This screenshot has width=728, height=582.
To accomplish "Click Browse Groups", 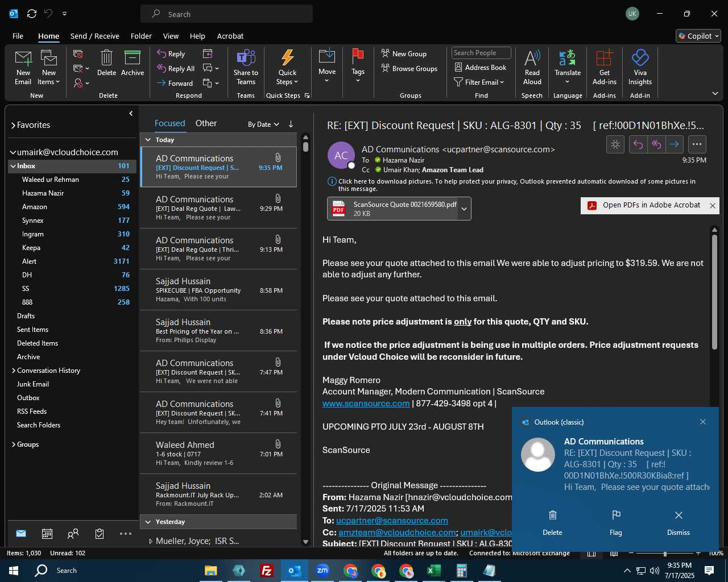I will click(x=409, y=69).
